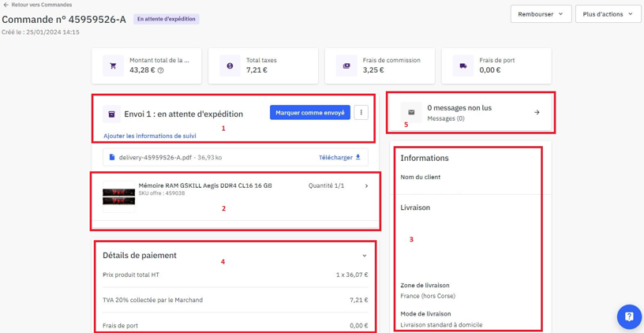The height and width of the screenshot is (333, 644).
Task: Click the Frais de port truck icon
Action: pyautogui.click(x=463, y=65)
